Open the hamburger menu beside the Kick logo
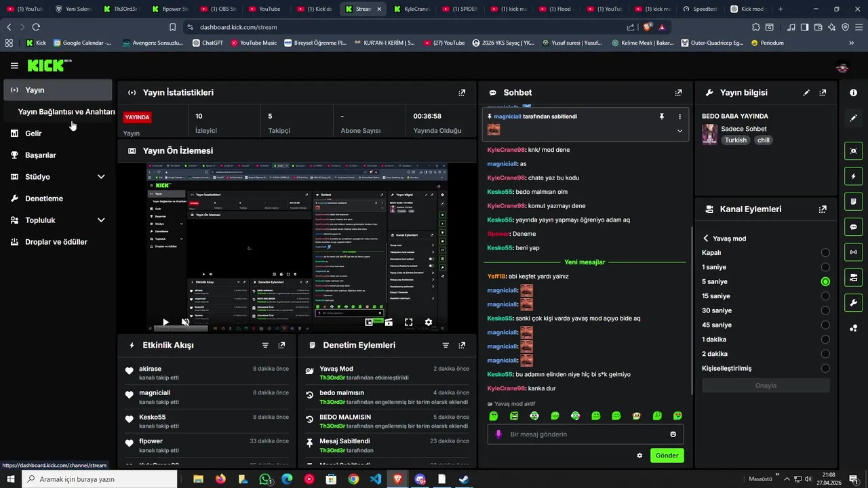Image resolution: width=868 pixels, height=488 pixels. [14, 66]
